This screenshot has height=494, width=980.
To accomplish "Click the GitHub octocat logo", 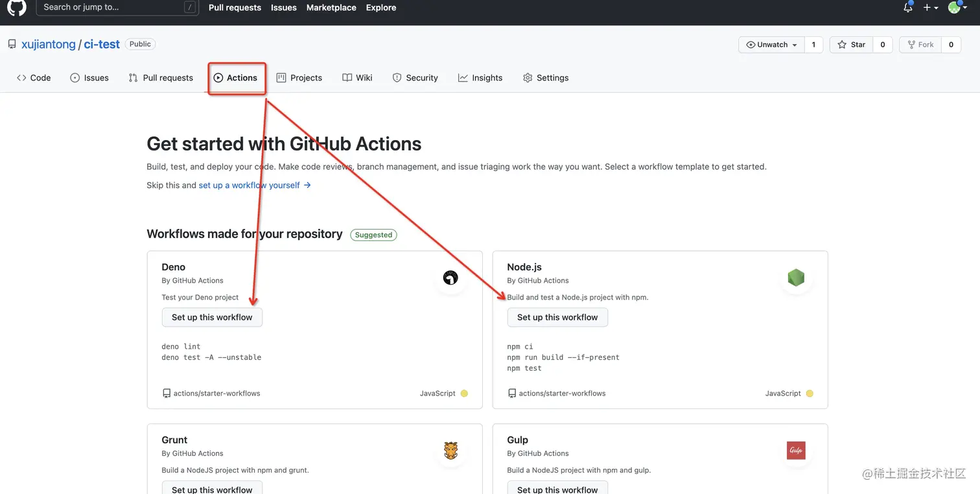I will pyautogui.click(x=17, y=7).
